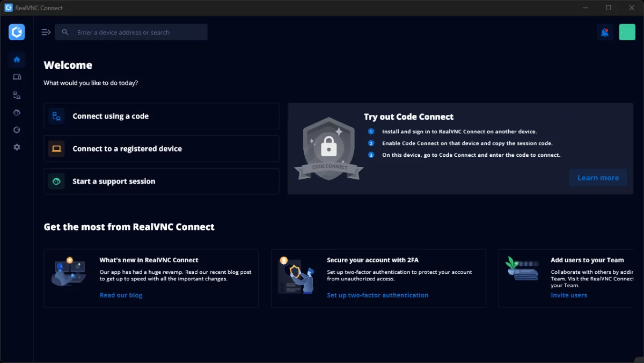Click step 1 Install and sign in text
The width and height of the screenshot is (644, 363).
[x=459, y=132]
